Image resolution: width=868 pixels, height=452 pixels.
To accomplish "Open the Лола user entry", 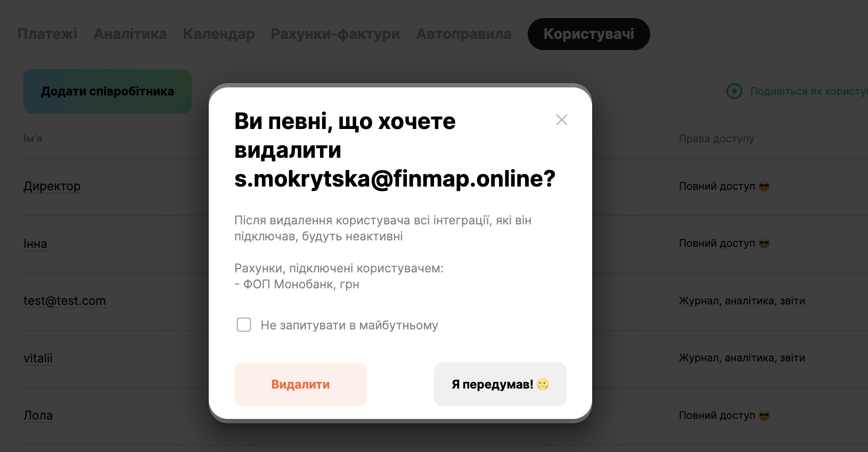I will point(38,415).
